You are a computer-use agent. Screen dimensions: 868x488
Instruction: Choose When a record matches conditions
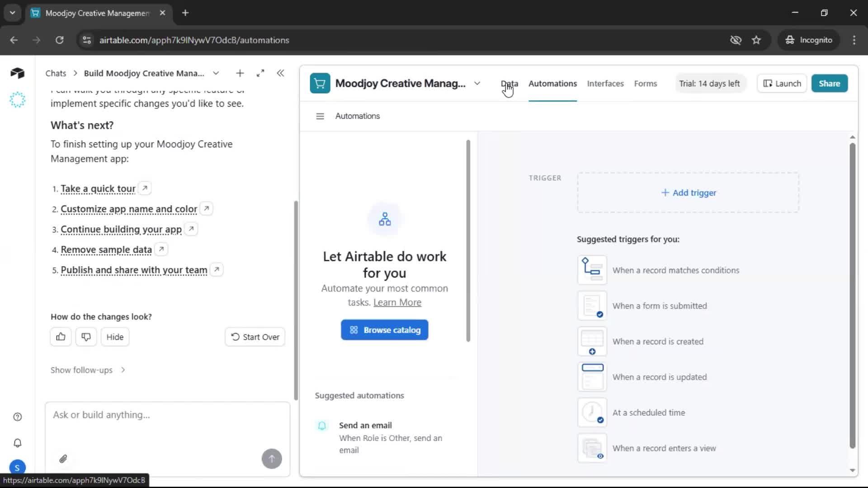(675, 270)
